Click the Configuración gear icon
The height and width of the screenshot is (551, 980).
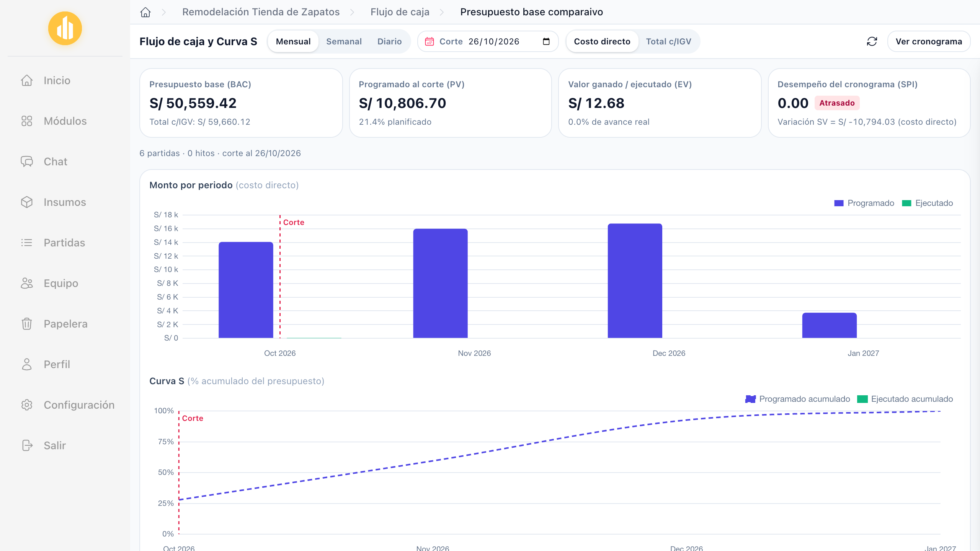click(27, 405)
